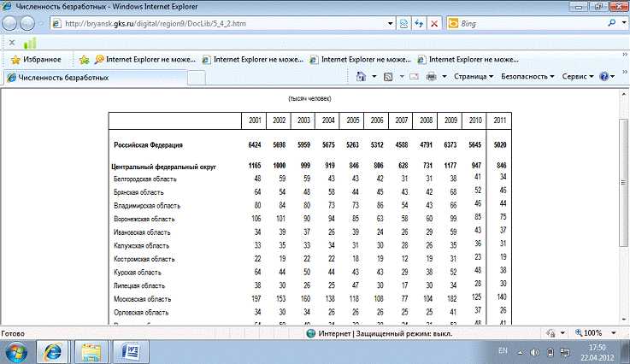This screenshot has width=630, height=364.
Task: Click the vertical scrollbar down arrow
Action: [623, 319]
